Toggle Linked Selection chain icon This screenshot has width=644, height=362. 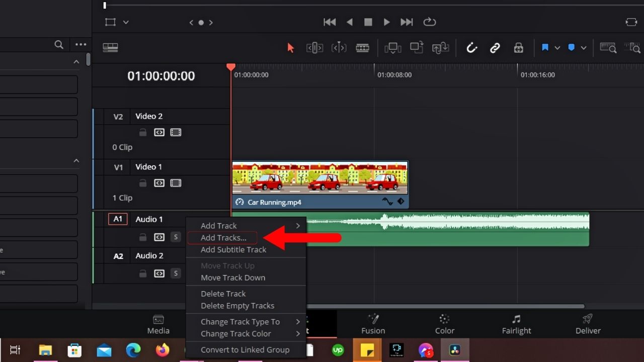click(x=495, y=48)
